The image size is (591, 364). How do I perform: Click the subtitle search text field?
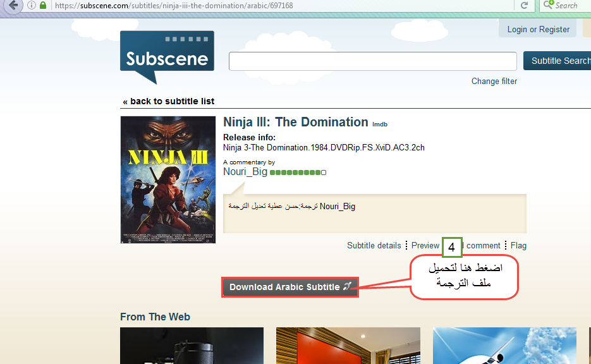(x=372, y=61)
